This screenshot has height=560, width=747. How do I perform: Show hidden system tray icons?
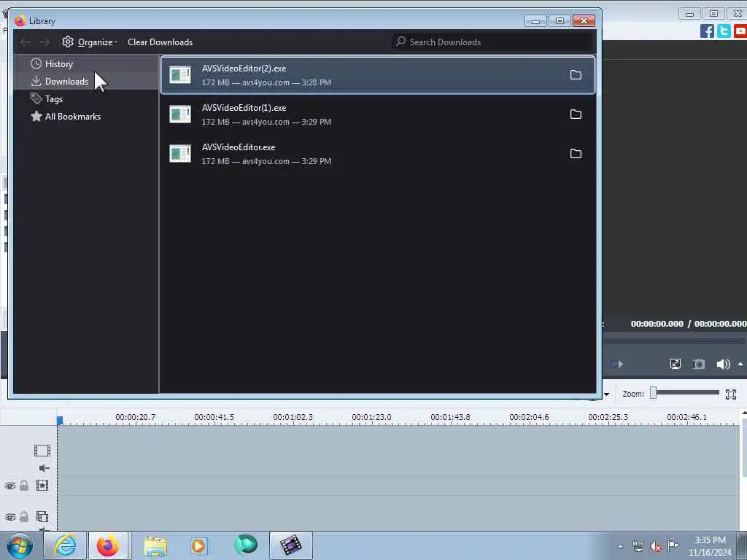coord(620,546)
